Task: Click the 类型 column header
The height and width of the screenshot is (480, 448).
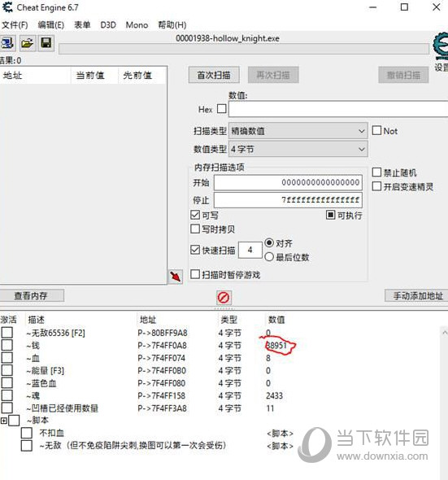Action: [x=229, y=320]
